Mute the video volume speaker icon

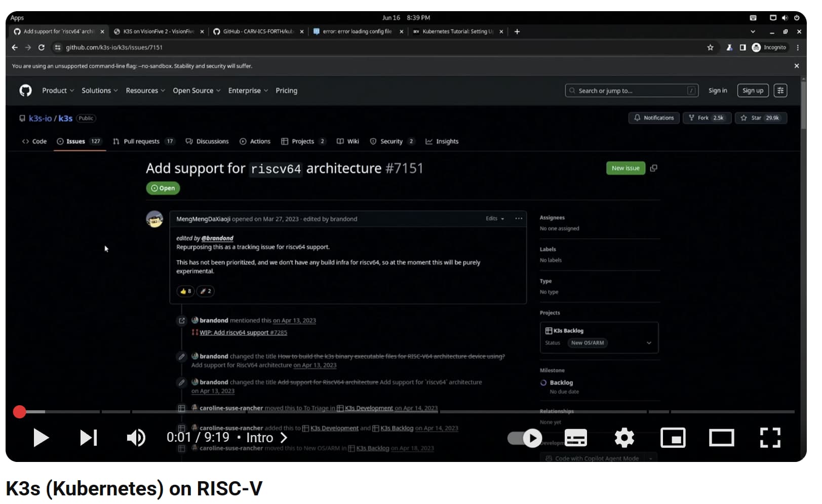coord(136,438)
